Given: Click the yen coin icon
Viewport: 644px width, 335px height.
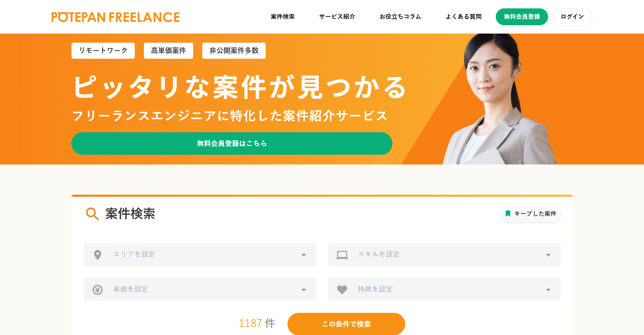Looking at the screenshot, I should click(98, 289).
